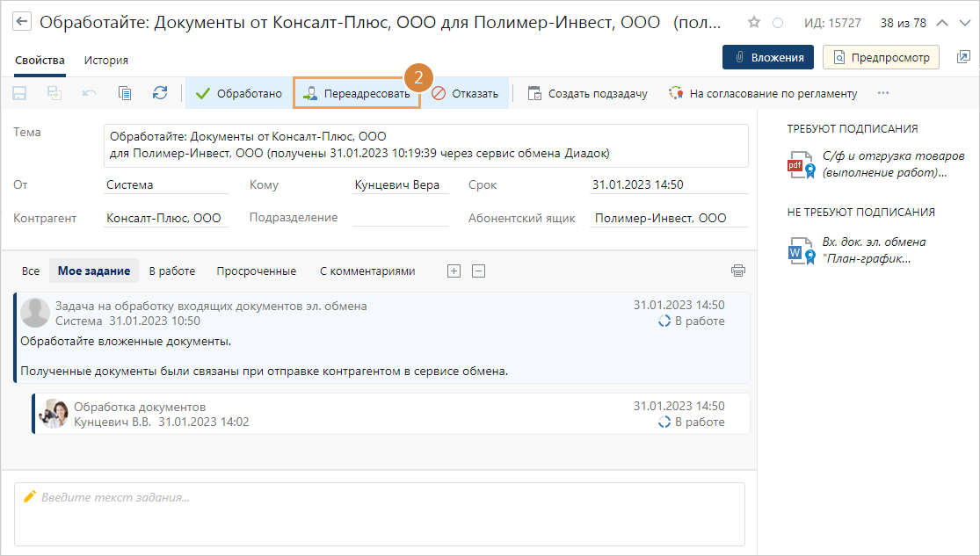Click the back arrow button in header

click(22, 23)
